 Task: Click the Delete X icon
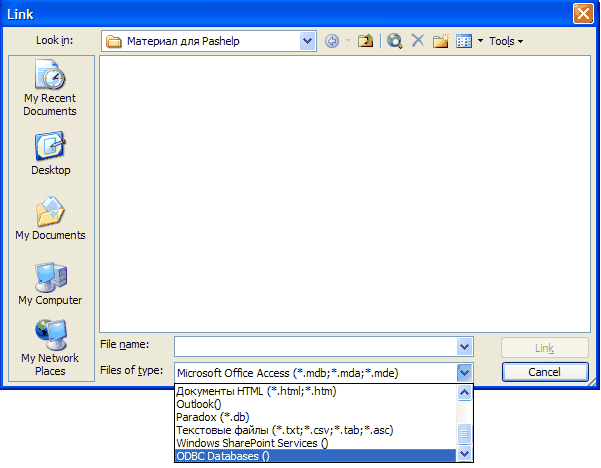click(417, 40)
